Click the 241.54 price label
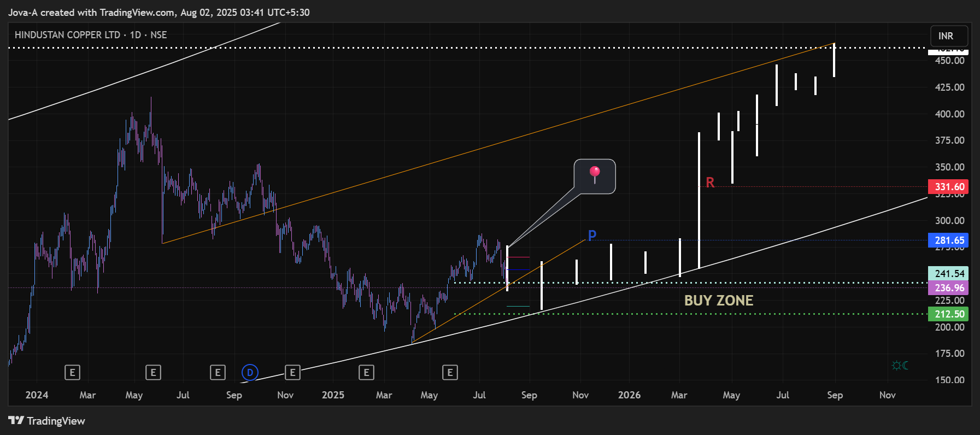Screen dimensions: 980x435 click(948, 273)
